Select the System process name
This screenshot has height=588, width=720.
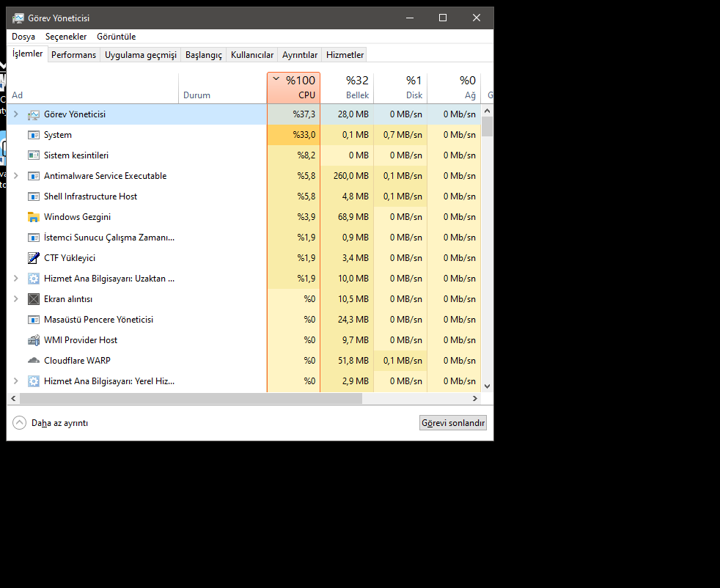pos(58,135)
